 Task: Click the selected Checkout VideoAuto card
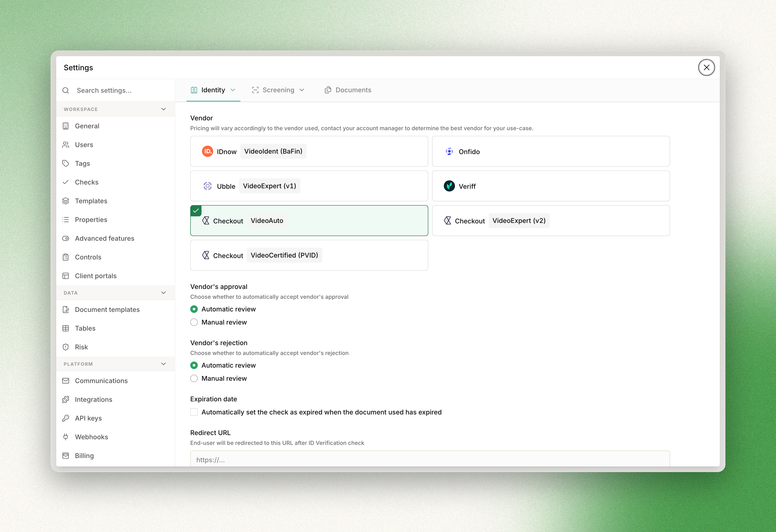[x=309, y=221]
